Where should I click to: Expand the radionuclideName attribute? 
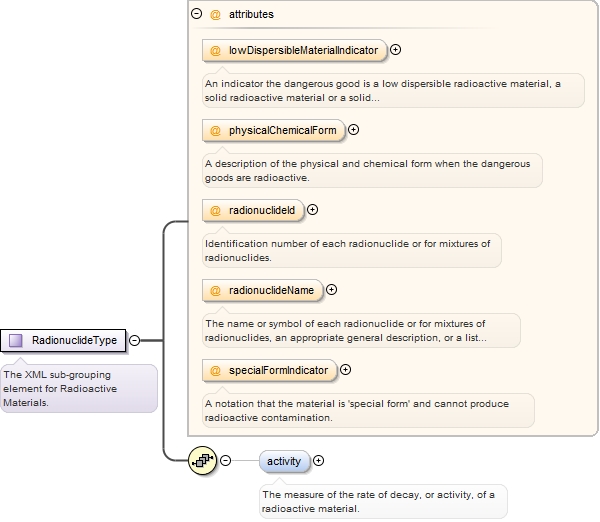coord(331,290)
